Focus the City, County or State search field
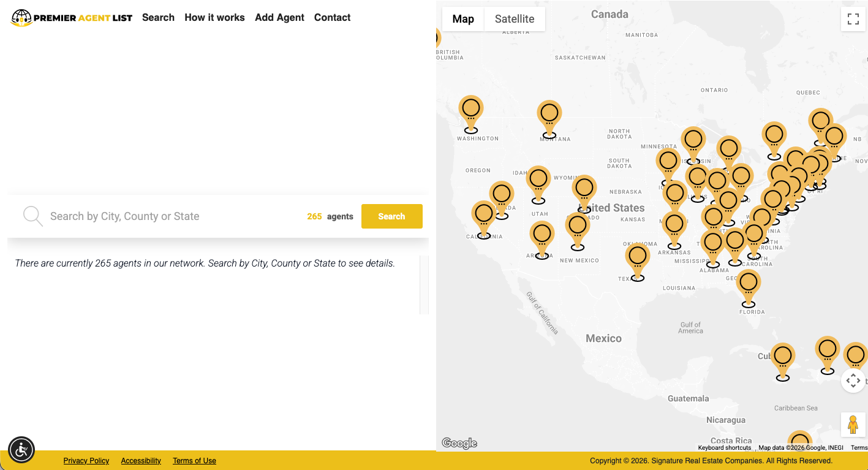Viewport: 868px width, 470px height. pyautogui.click(x=172, y=216)
